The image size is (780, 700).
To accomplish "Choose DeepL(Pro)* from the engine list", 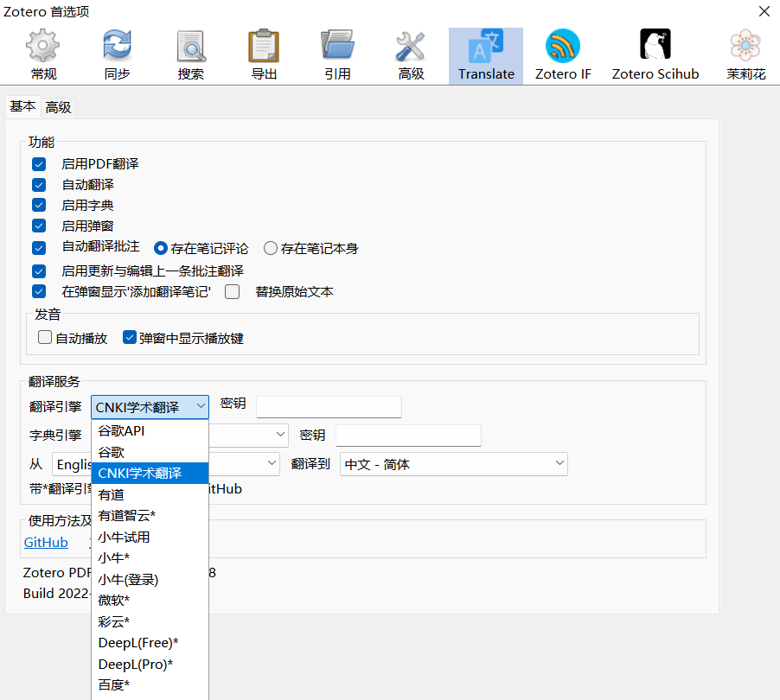I will pyautogui.click(x=150, y=665).
